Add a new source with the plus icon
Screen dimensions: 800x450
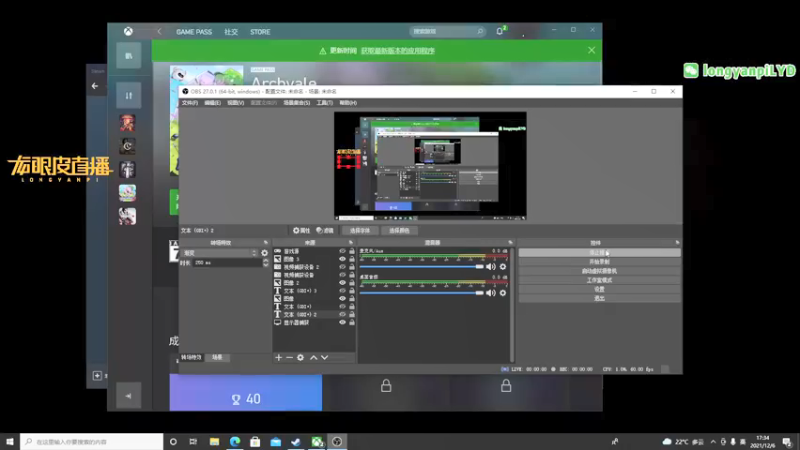coord(279,358)
